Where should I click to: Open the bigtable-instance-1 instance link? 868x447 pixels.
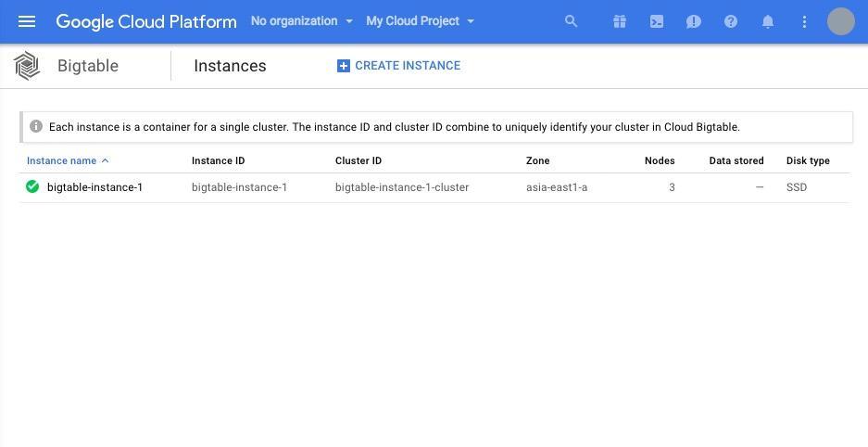(94, 187)
